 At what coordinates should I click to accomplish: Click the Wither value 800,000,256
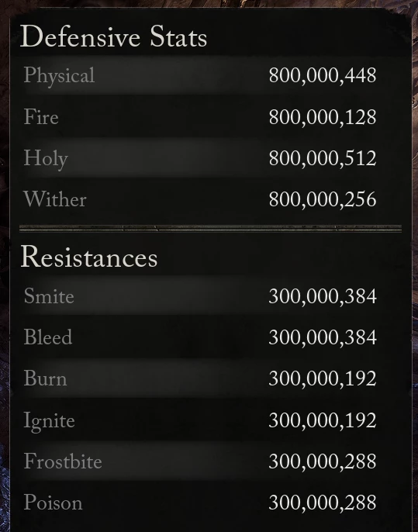pyautogui.click(x=323, y=199)
